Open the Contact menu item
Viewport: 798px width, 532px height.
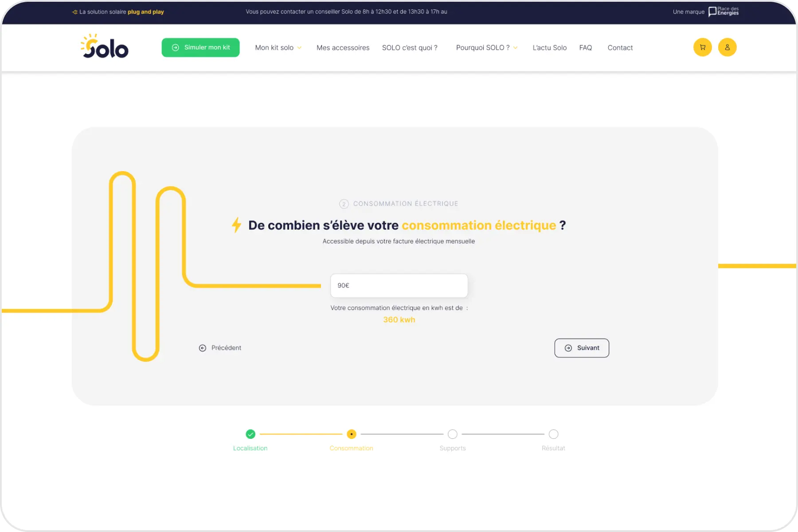click(x=620, y=48)
